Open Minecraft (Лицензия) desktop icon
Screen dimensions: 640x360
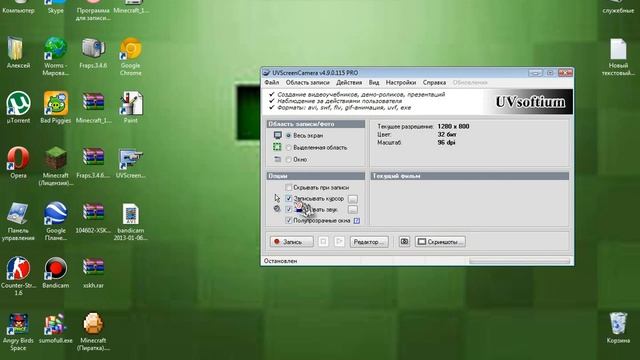pyautogui.click(x=56, y=158)
